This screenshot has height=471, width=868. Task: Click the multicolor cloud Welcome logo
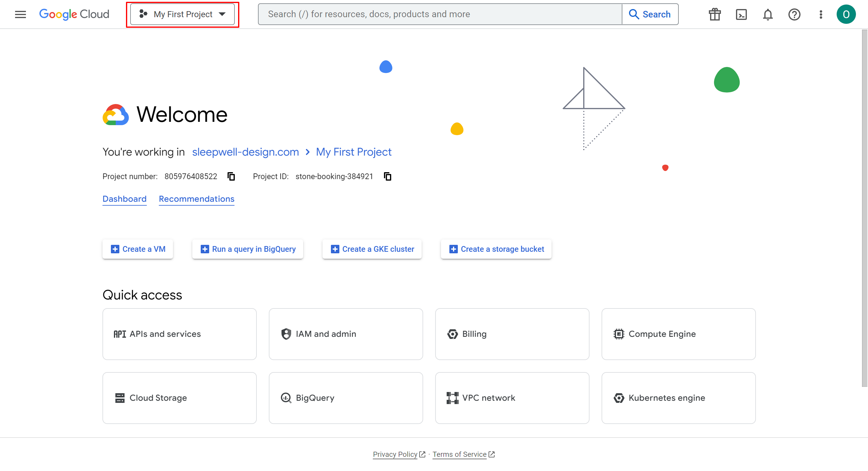(115, 115)
